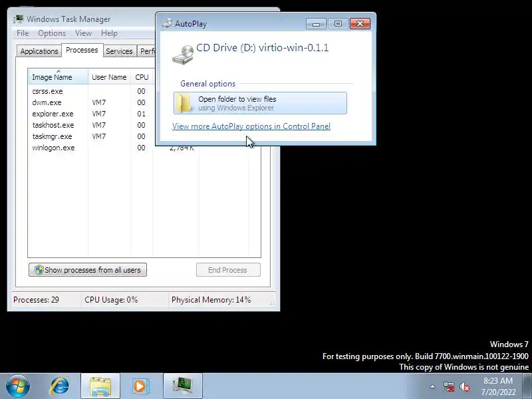The image size is (532, 399).
Task: Switch to the Processes tab
Action: tap(82, 51)
